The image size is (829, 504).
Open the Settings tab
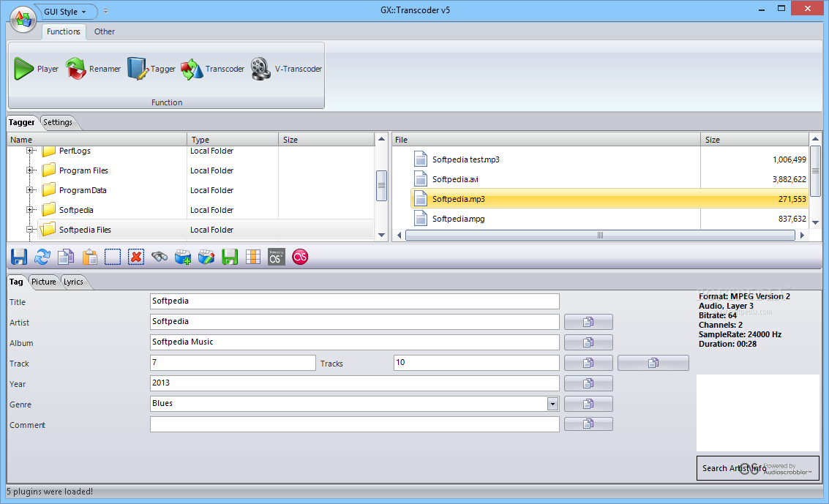click(x=58, y=123)
